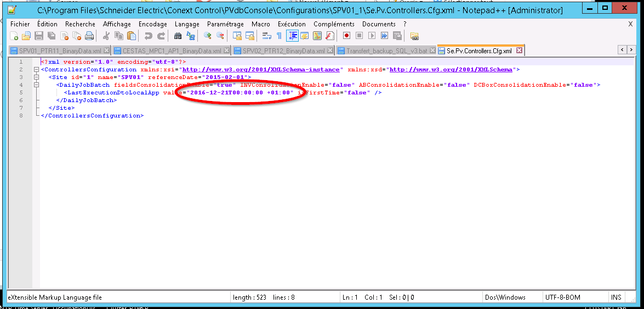Toggle the indent guide toolbar button

[292, 36]
